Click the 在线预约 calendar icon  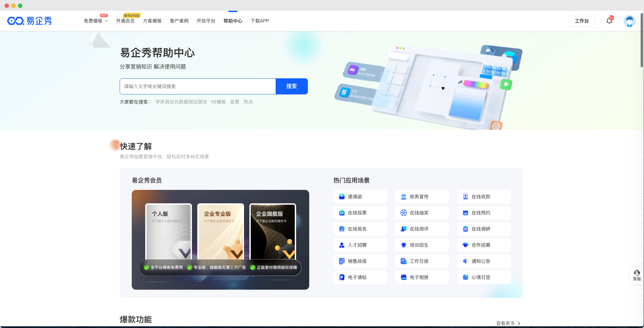pos(466,213)
